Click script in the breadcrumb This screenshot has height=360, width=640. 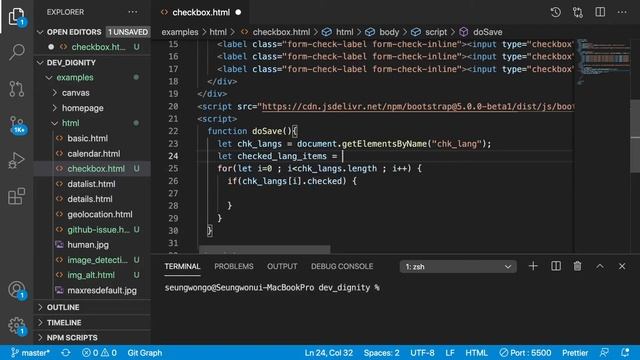click(x=436, y=32)
